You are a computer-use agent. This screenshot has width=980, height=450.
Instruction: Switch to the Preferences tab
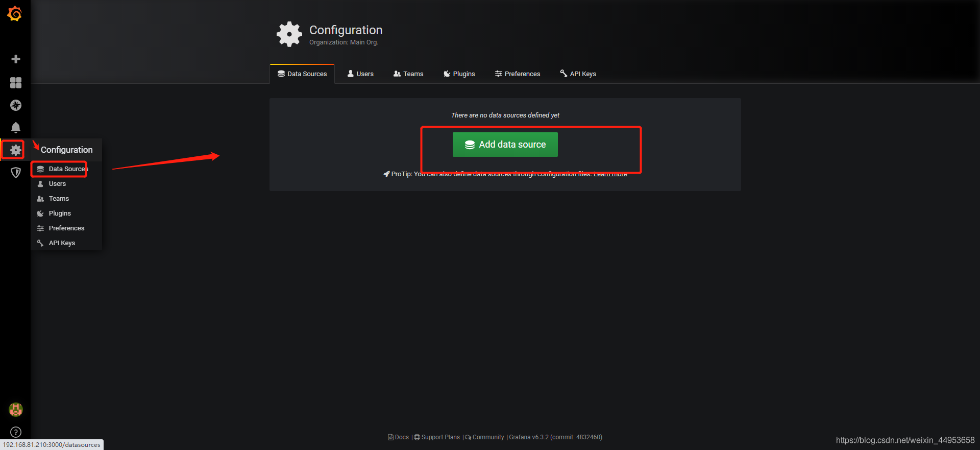[x=518, y=74]
